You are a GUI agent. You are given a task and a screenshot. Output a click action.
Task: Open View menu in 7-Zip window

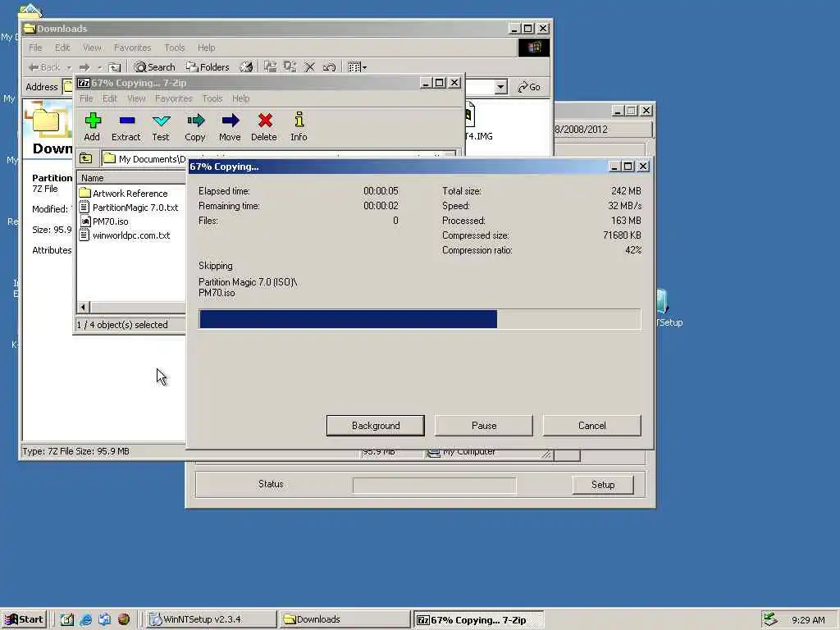(136, 98)
